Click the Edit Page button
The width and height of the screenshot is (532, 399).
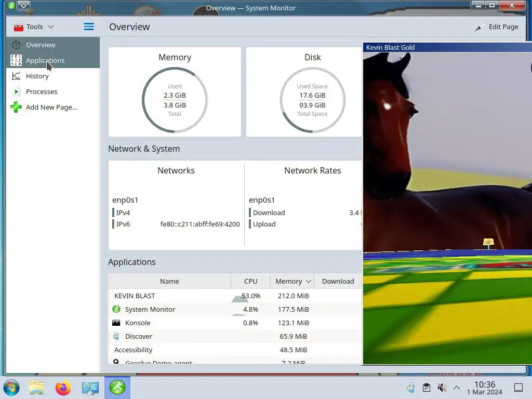point(497,26)
